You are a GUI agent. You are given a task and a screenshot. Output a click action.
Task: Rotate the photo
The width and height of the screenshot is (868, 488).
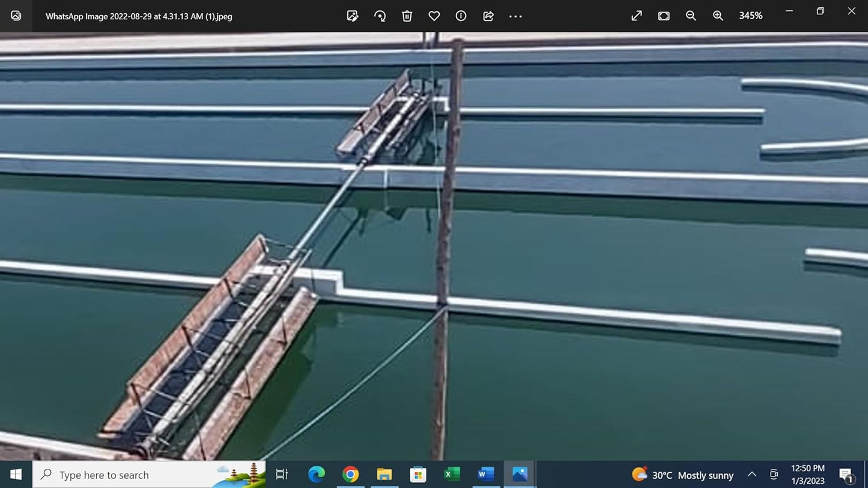point(380,16)
